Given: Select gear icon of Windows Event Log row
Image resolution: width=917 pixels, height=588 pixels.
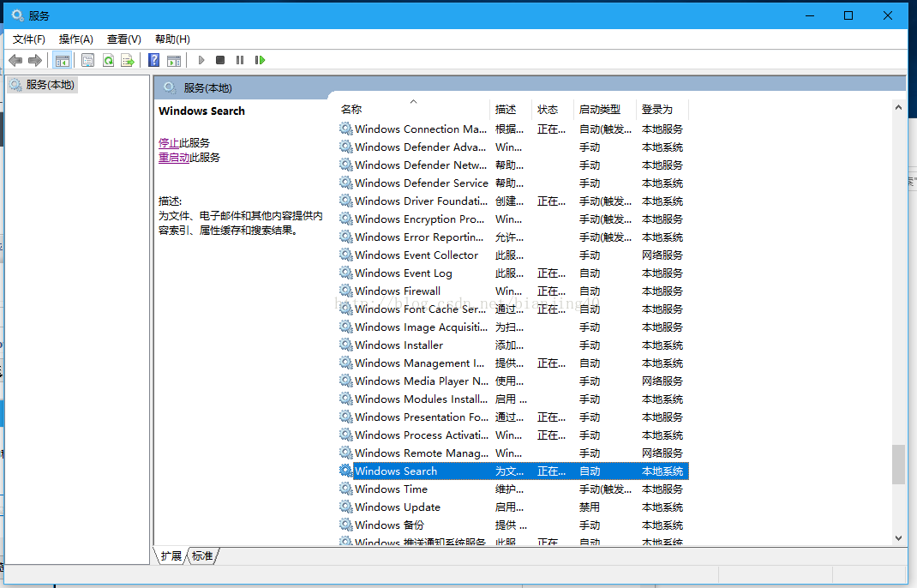Looking at the screenshot, I should pyautogui.click(x=346, y=273).
